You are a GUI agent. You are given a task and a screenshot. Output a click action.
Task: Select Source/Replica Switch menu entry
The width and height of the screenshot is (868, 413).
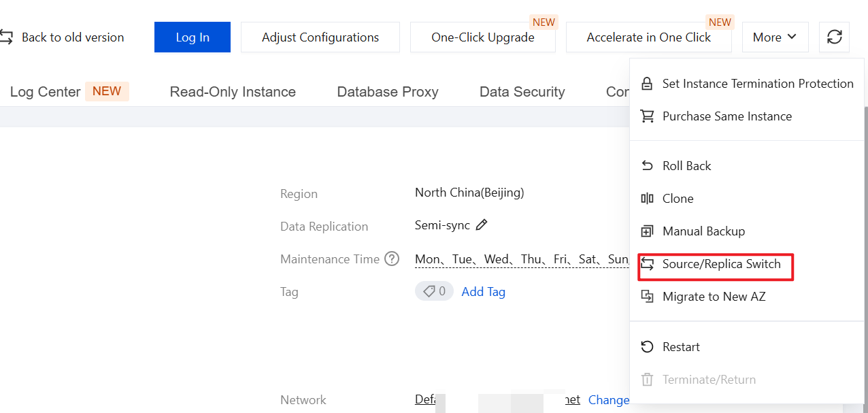click(x=721, y=264)
